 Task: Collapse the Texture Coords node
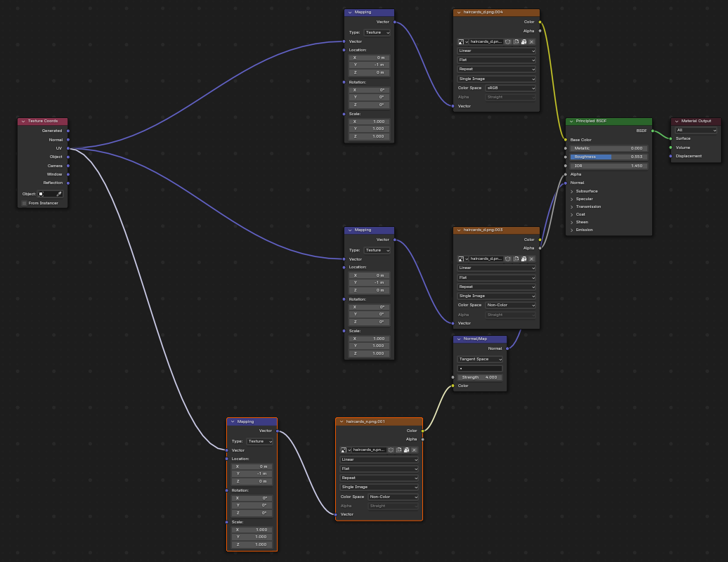point(23,121)
